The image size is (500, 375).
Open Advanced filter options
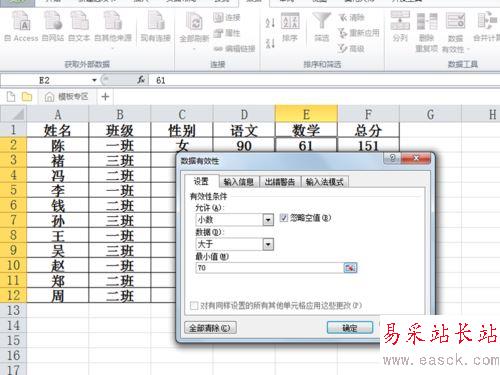coord(351,49)
